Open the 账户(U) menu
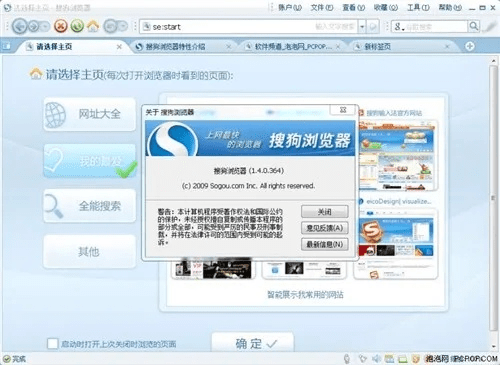Viewport: 500px width, 365px height. (x=290, y=7)
